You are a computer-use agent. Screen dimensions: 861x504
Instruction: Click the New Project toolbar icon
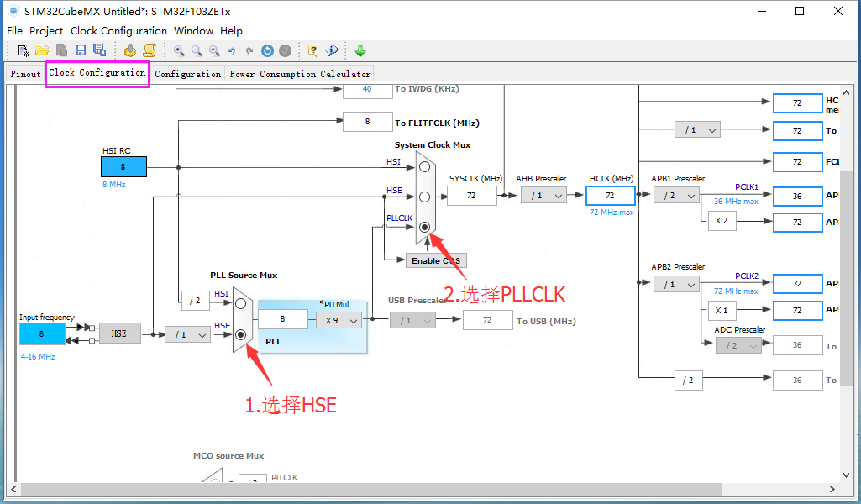coord(23,51)
